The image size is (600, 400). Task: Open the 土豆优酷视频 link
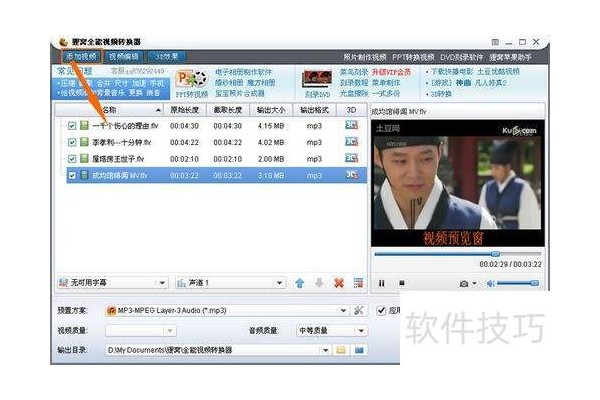498,72
